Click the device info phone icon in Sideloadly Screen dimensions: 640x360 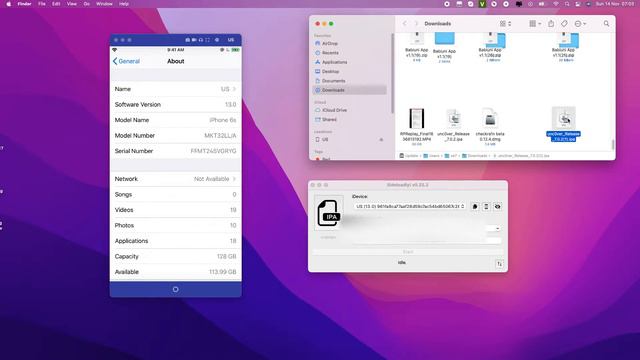(x=486, y=207)
